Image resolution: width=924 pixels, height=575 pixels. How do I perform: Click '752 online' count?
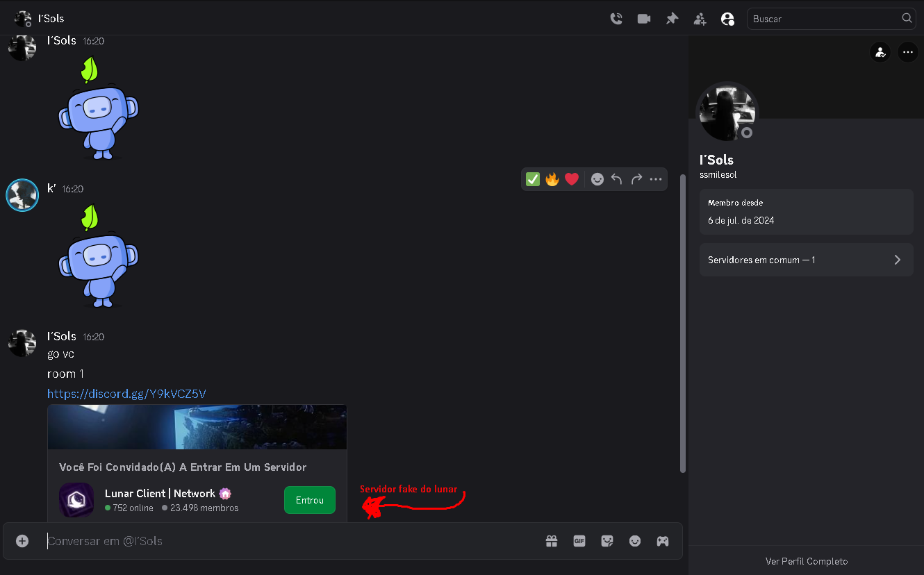[132, 508]
